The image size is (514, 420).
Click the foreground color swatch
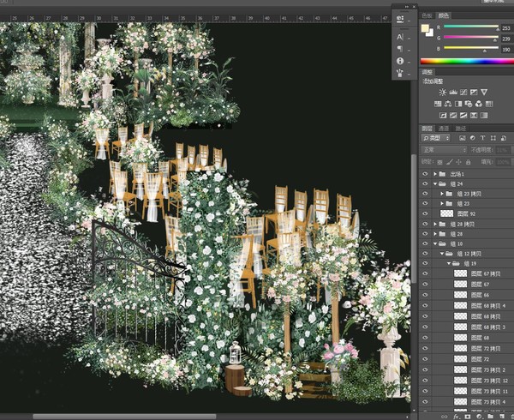[426, 28]
